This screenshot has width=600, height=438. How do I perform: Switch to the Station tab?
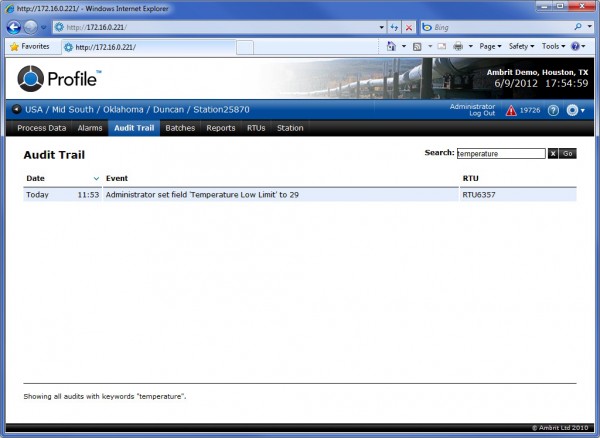(x=290, y=128)
